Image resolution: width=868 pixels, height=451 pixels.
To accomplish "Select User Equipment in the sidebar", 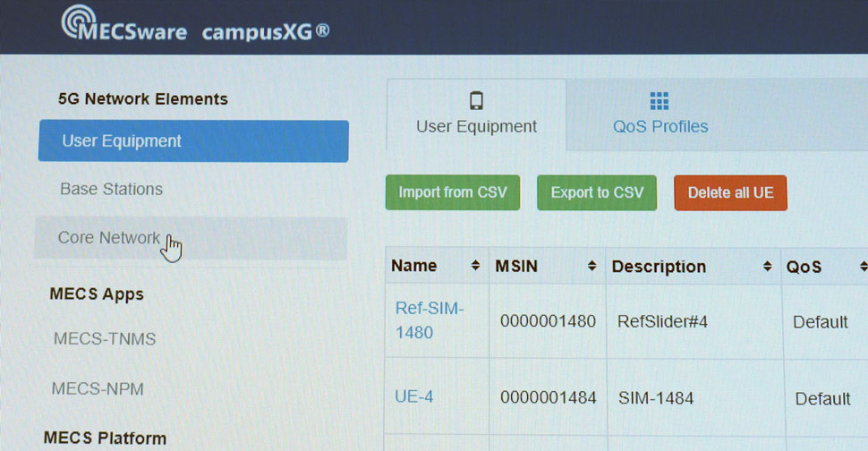I will pyautogui.click(x=193, y=141).
